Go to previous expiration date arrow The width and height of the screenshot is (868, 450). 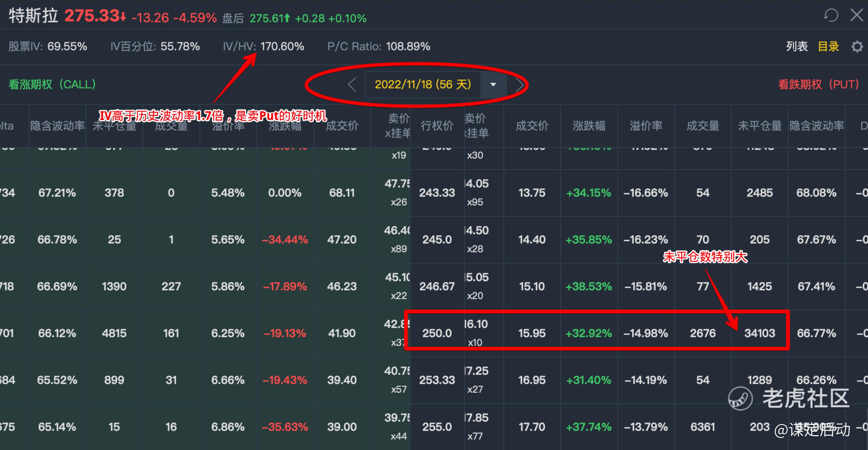tap(352, 84)
